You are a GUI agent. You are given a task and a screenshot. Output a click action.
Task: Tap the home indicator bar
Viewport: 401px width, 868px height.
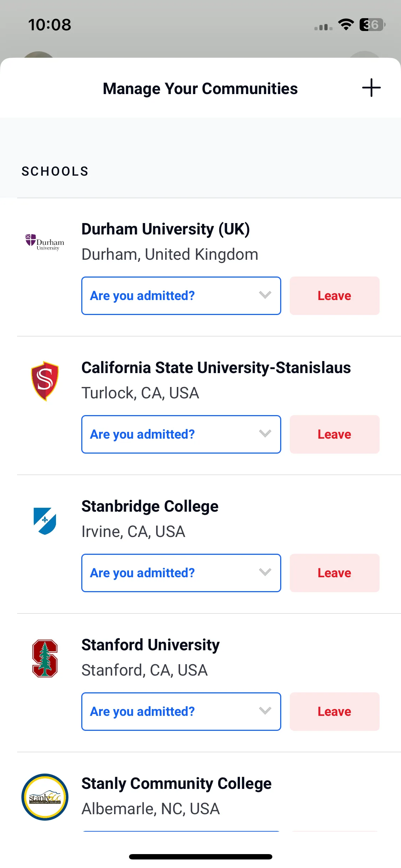coord(201,857)
